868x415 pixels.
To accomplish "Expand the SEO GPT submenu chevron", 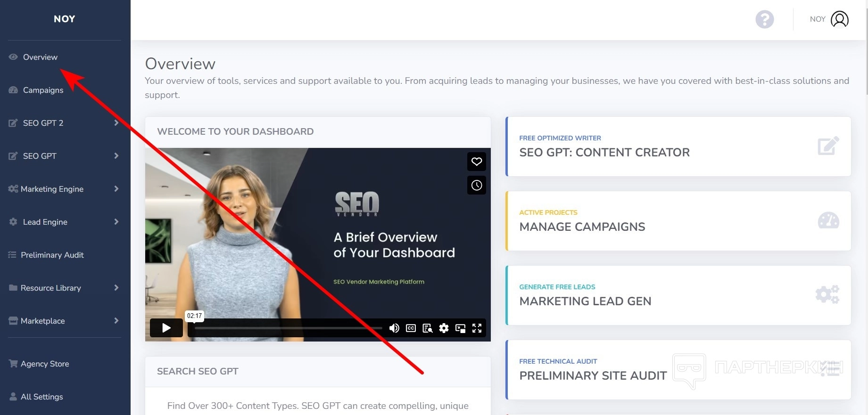I will pyautogui.click(x=116, y=156).
